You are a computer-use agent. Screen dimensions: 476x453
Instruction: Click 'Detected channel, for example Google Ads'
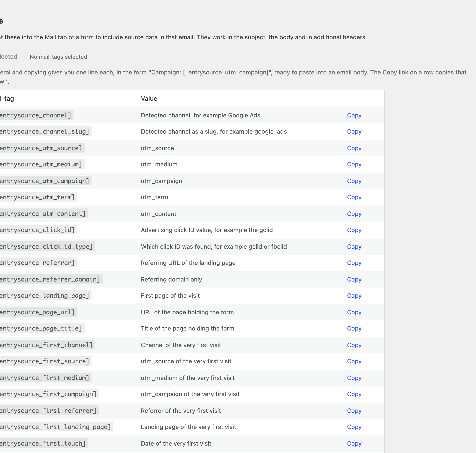[x=200, y=115]
